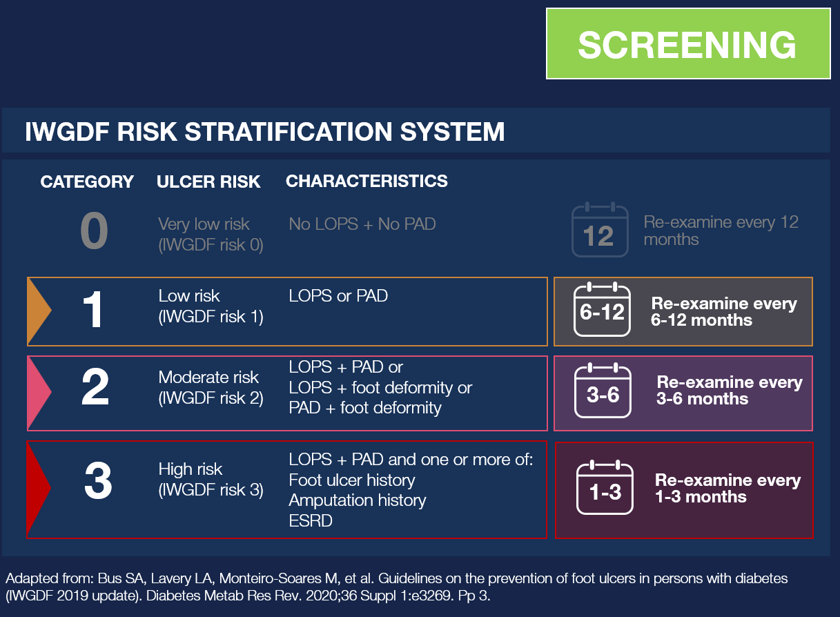Screen dimensions: 840x617
Task: Click the 6-12 calendar icon
Action: pyautogui.click(x=603, y=311)
